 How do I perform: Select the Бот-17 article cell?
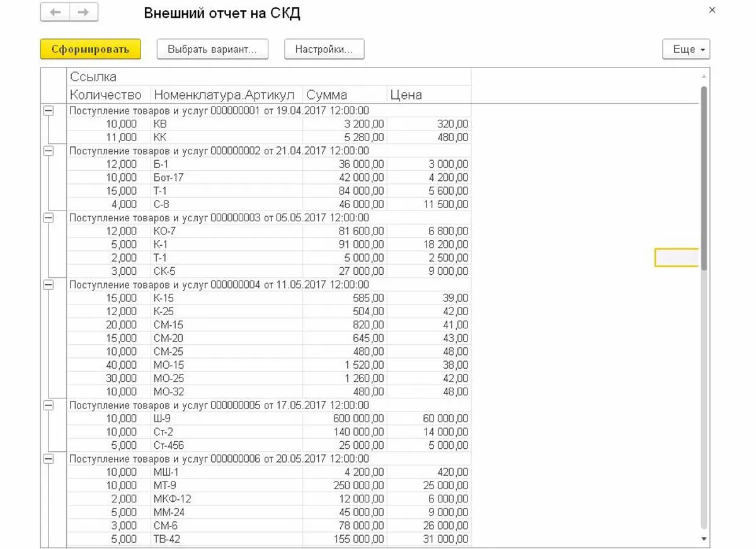(x=227, y=178)
